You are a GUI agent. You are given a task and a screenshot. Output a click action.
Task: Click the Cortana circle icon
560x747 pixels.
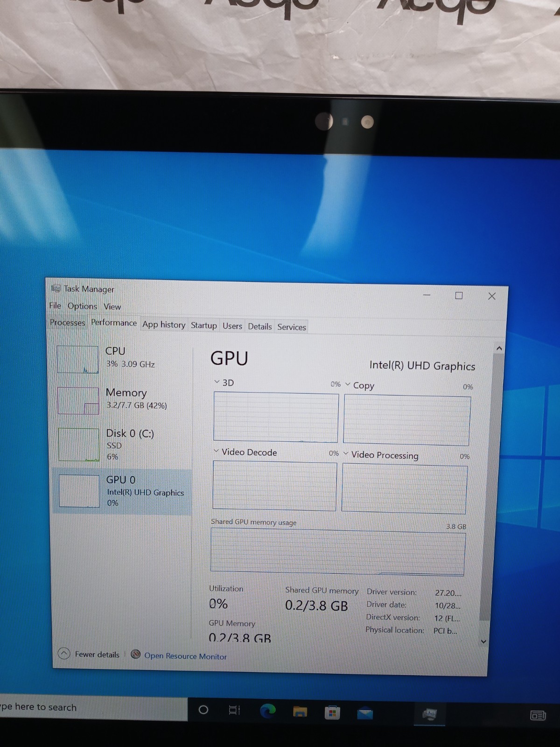pos(203,710)
